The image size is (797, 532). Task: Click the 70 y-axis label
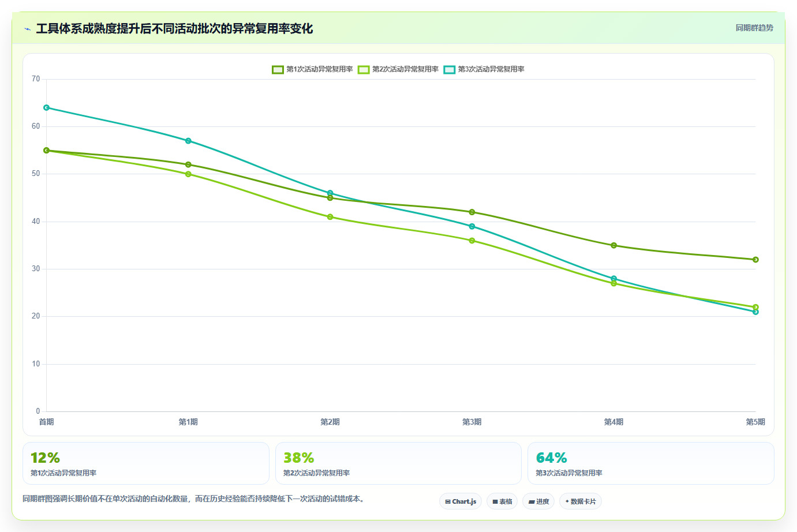point(36,79)
